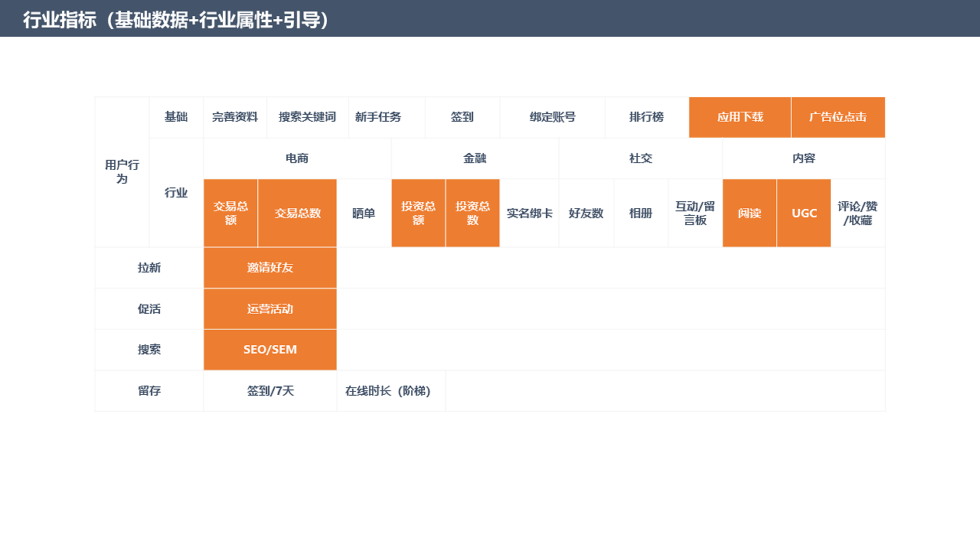Click the orange 交易总额 cell
Image resolution: width=980 pixels, height=551 pixels.
(x=230, y=213)
